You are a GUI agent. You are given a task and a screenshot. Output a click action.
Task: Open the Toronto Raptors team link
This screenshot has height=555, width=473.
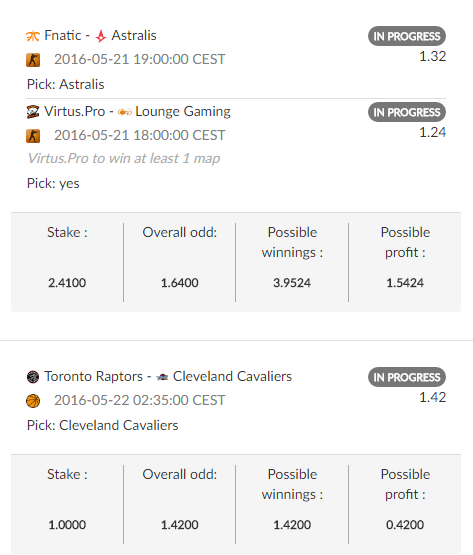coord(93,376)
